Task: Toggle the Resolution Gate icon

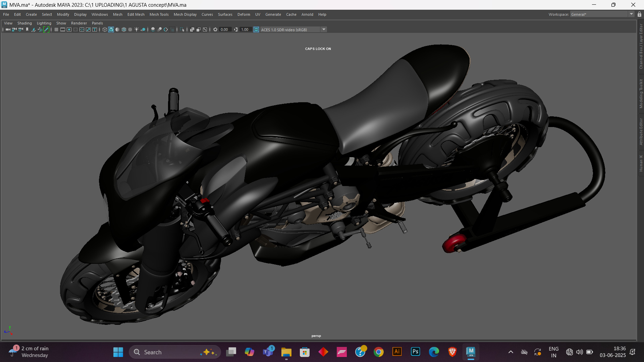Action: 69,29
